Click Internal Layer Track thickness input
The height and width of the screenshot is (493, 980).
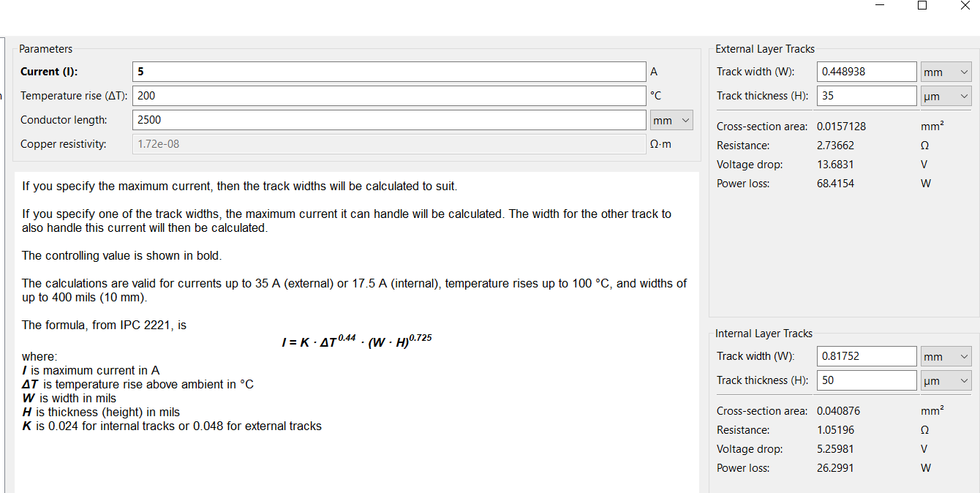[867, 380]
